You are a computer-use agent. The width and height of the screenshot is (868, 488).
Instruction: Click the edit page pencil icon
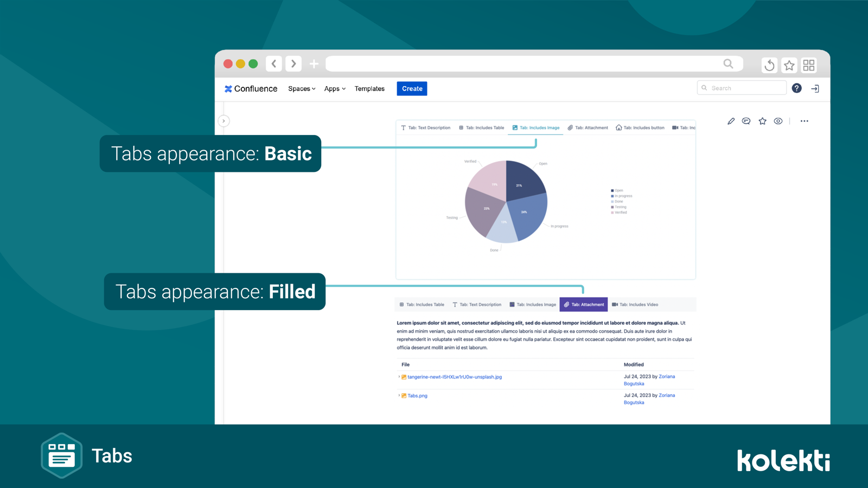click(x=731, y=121)
